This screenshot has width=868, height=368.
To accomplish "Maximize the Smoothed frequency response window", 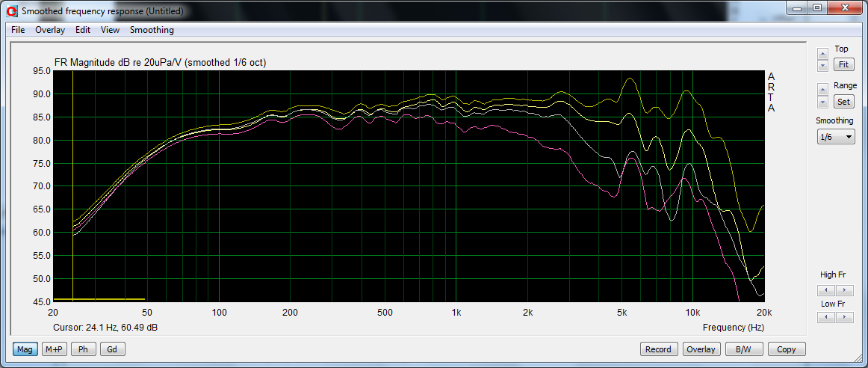I will click(x=816, y=7).
